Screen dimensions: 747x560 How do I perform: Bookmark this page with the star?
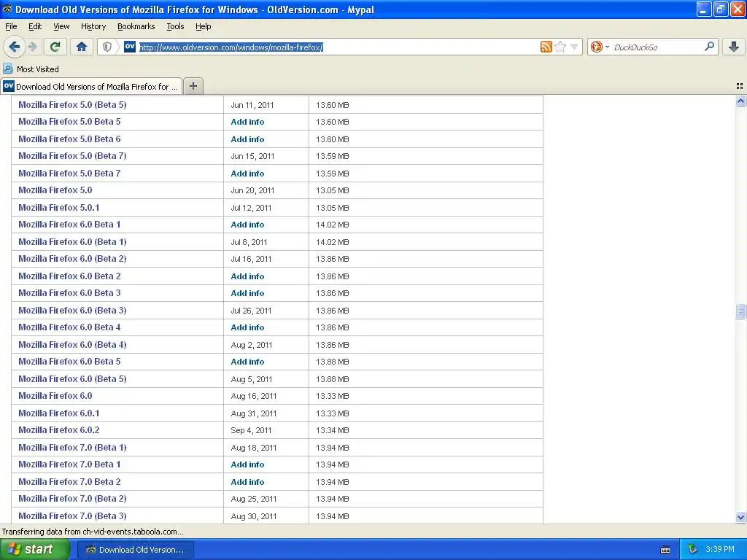(x=560, y=47)
